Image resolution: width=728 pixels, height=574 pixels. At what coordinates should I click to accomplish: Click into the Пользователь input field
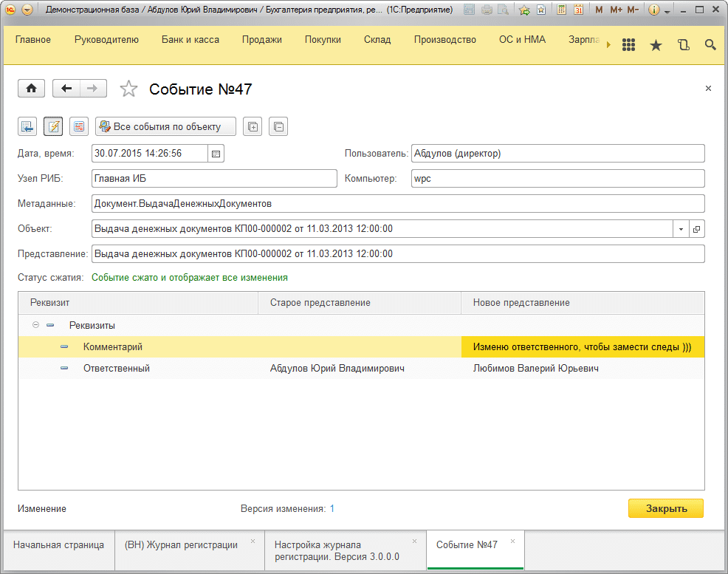[x=557, y=154]
